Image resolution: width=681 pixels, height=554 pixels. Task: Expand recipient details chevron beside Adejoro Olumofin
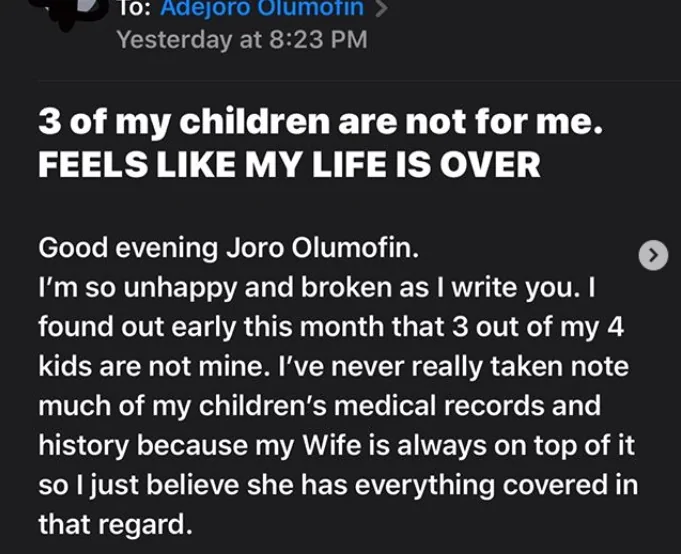379,9
